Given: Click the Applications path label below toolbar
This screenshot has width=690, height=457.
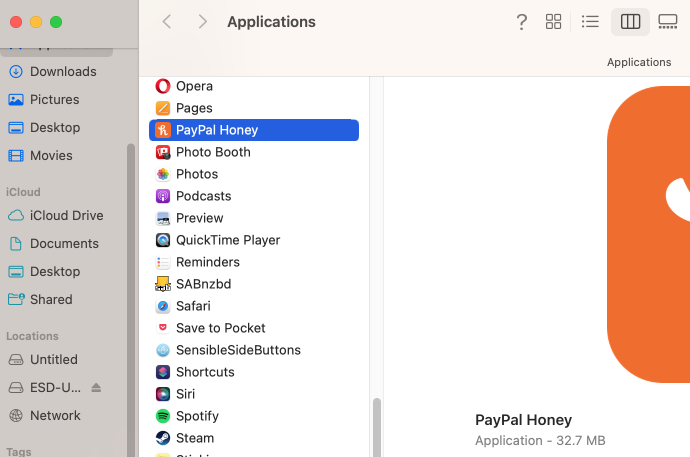Looking at the screenshot, I should point(639,62).
